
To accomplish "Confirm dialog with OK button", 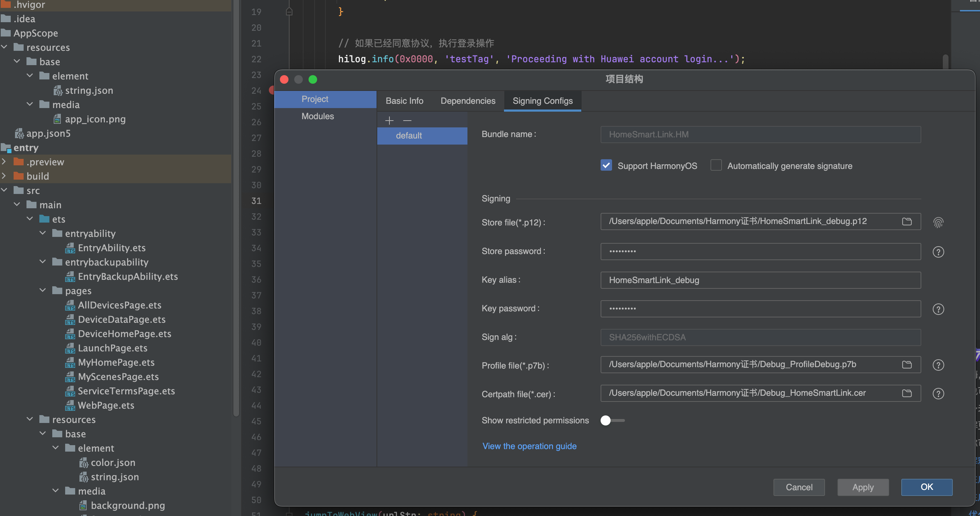I will (x=927, y=487).
